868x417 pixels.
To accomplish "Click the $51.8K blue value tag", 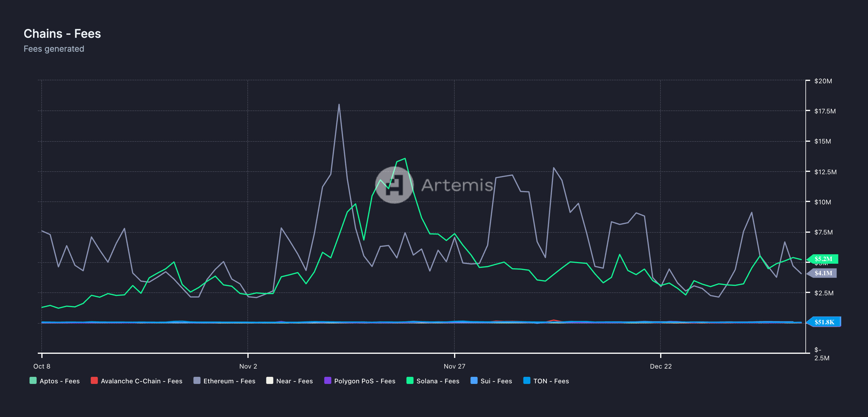I will (x=824, y=322).
